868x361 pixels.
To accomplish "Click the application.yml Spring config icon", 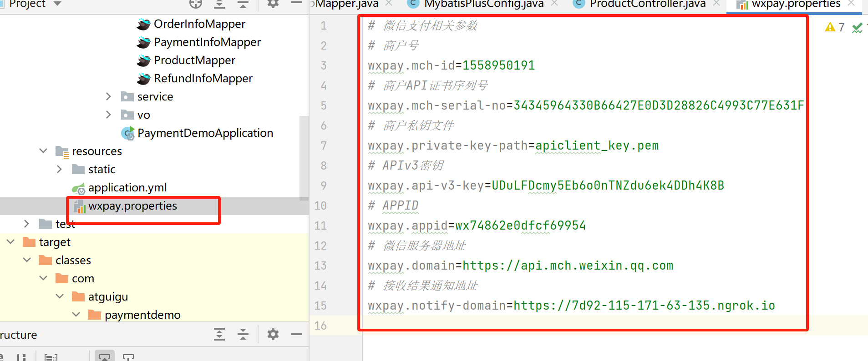I will (78, 188).
